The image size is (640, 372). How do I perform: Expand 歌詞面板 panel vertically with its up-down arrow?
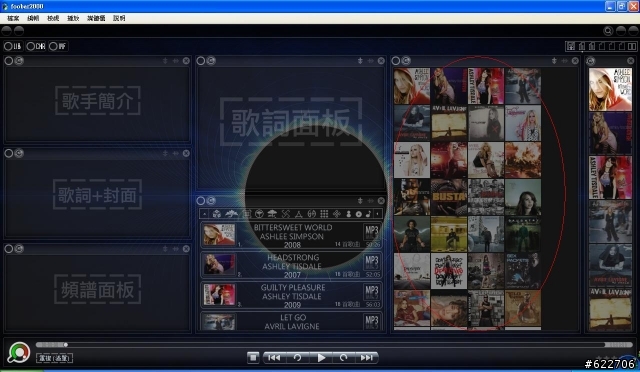click(x=360, y=61)
